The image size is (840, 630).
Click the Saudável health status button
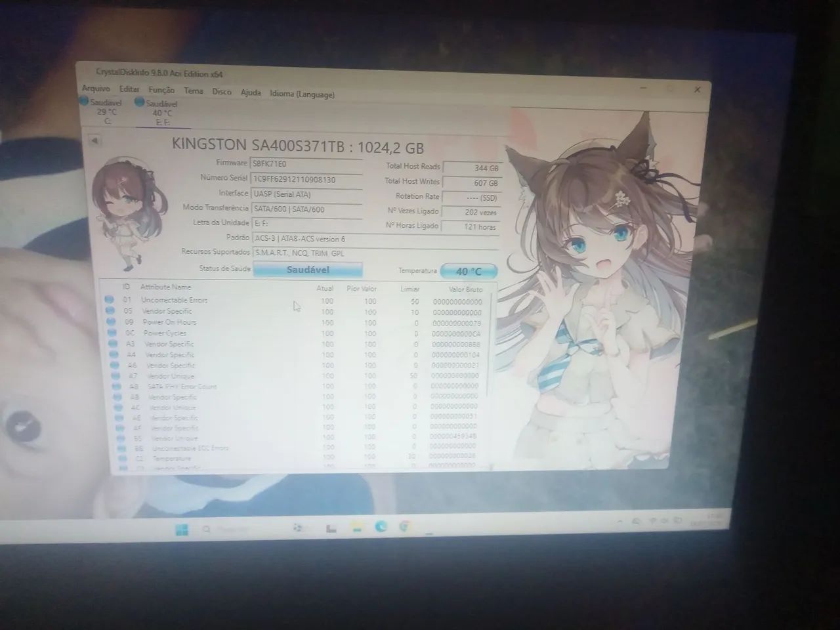(308, 269)
